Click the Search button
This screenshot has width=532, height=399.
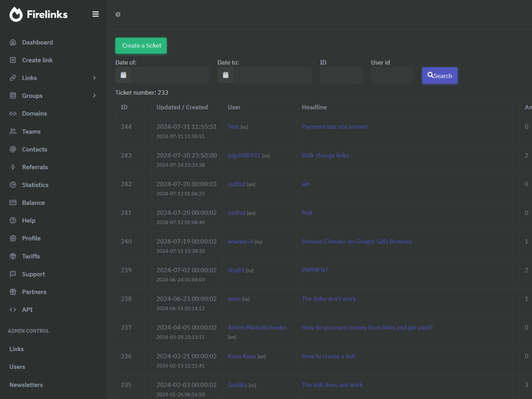440,76
